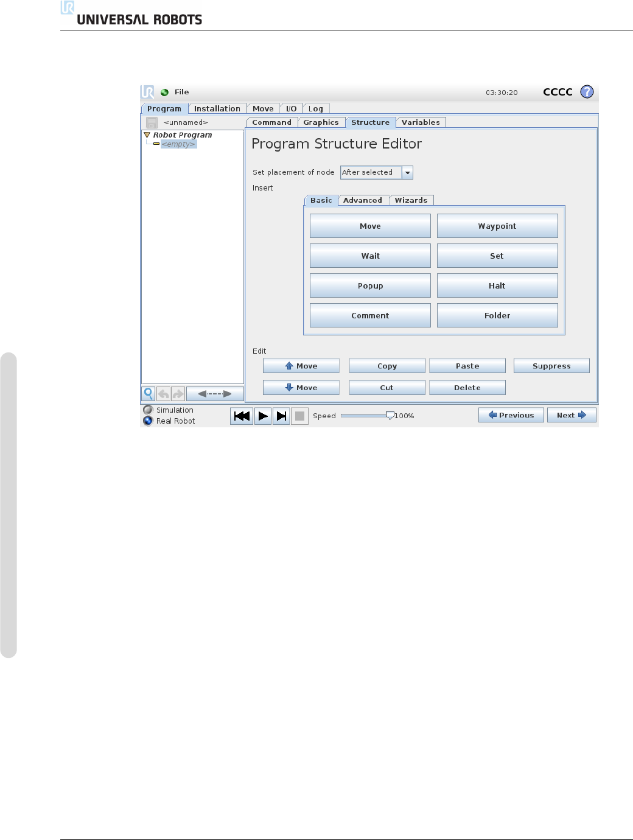Viewport: 633px width, 840px height.
Task: Stop the program with the stop button
Action: (x=299, y=416)
